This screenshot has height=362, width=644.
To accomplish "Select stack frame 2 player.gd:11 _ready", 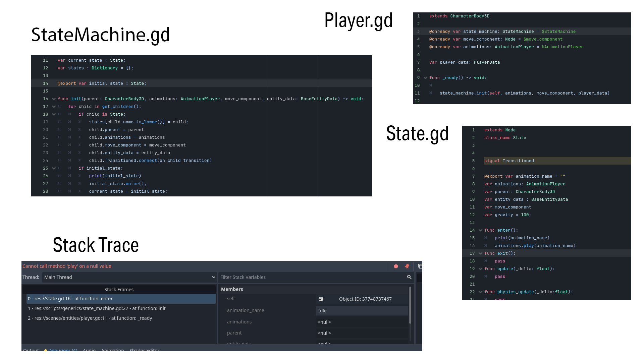I will (x=121, y=318).
